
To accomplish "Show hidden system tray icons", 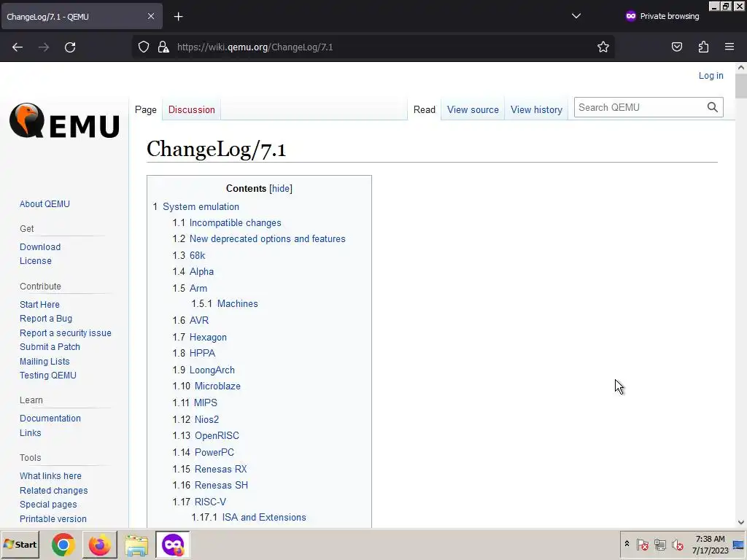I will [627, 544].
